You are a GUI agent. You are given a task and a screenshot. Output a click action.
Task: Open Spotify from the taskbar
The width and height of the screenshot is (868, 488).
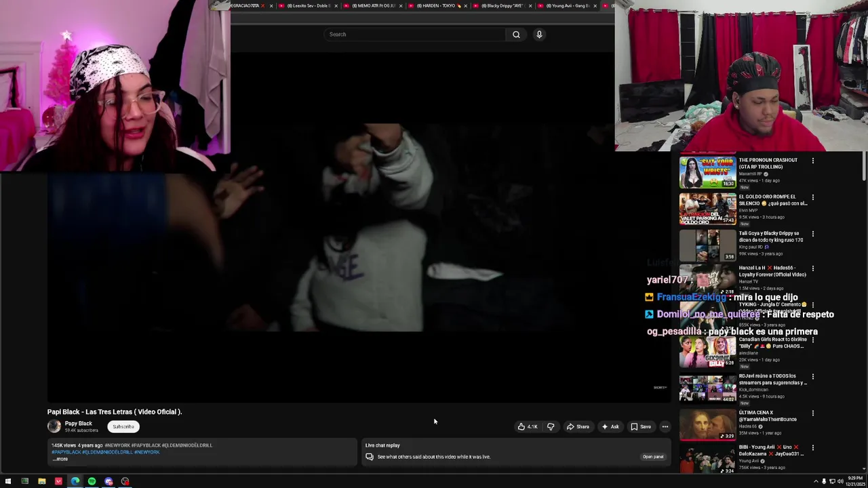click(x=92, y=482)
